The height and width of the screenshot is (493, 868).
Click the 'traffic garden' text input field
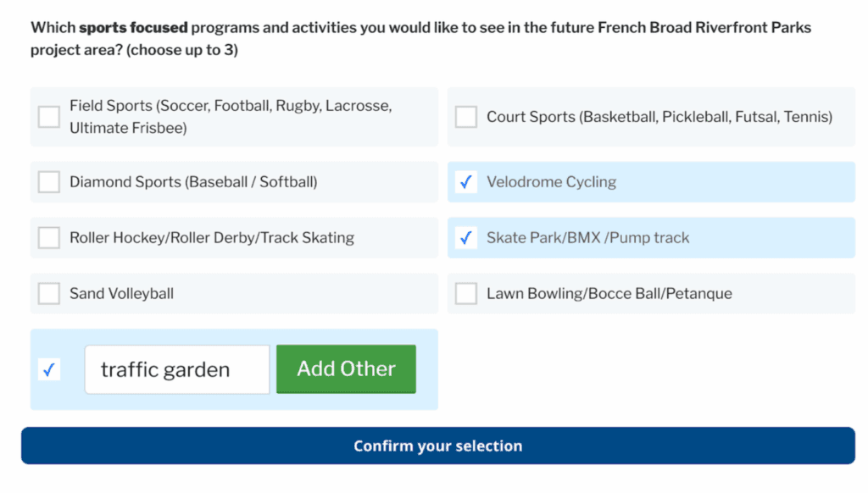176,369
